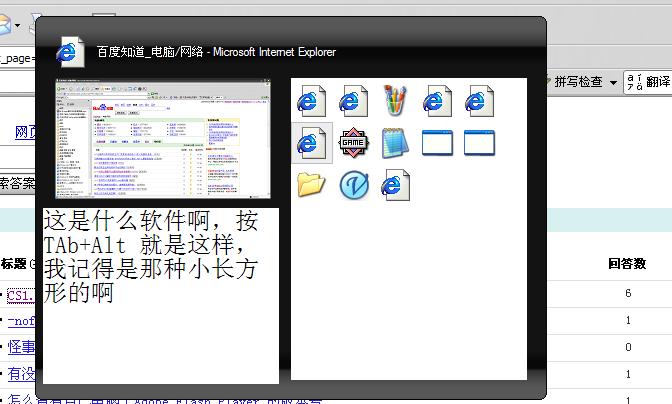This screenshot has height=404, width=672.
Task: Click the 标题 column header
Action: 14,263
